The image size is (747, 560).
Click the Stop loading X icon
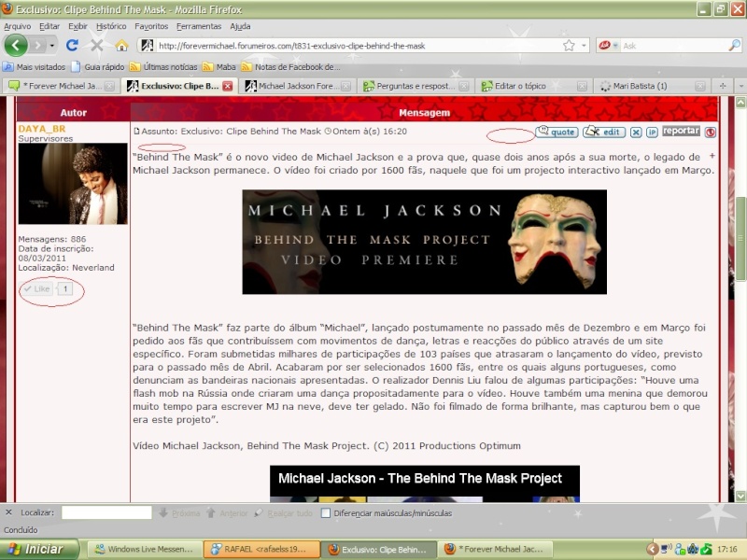click(97, 46)
